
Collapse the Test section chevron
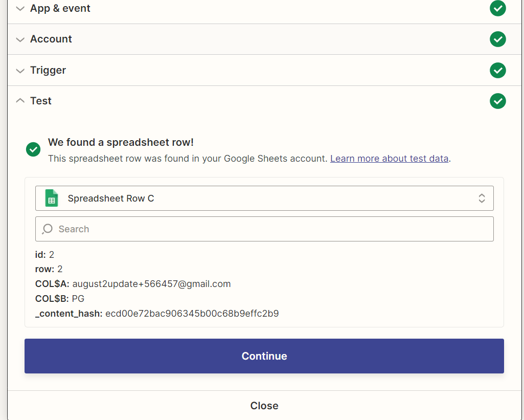20,101
